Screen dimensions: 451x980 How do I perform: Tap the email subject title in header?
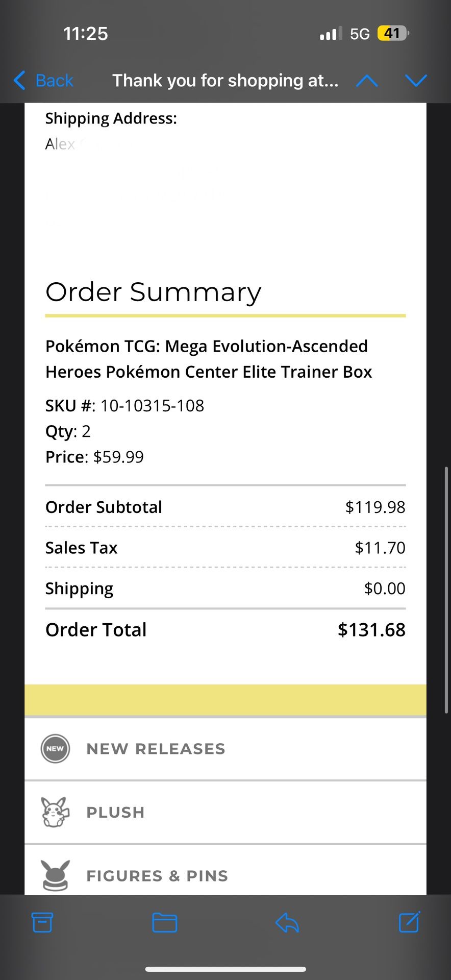225,81
